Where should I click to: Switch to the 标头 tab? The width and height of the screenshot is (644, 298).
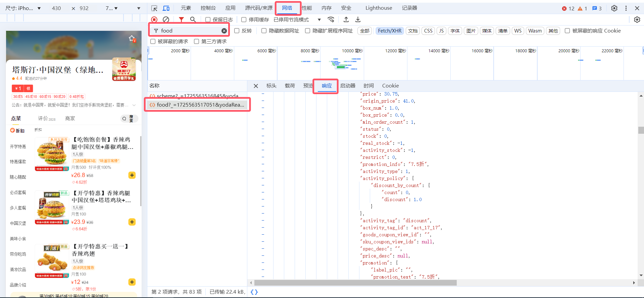[x=271, y=86]
